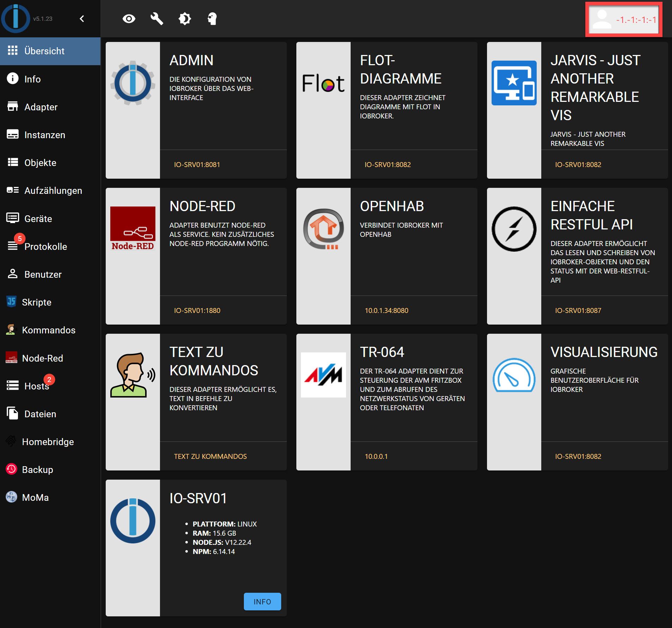Click the PLATTFORM: LINUX line
The image size is (672, 628).
coord(225,524)
